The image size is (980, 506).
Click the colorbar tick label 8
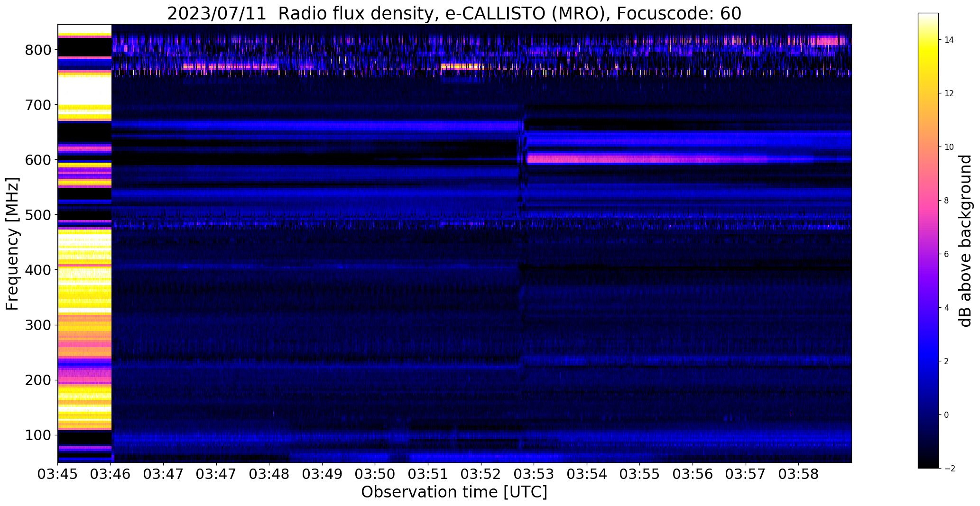[947, 201]
